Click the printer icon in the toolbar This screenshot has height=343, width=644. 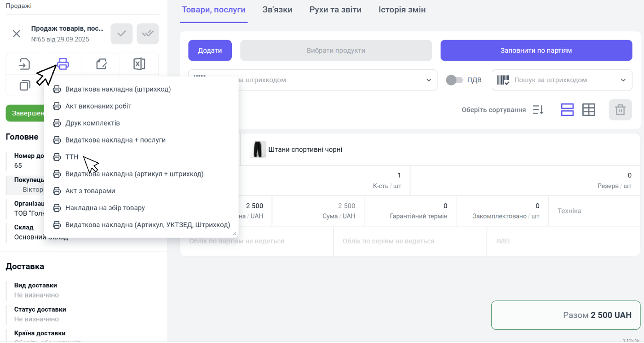point(63,64)
